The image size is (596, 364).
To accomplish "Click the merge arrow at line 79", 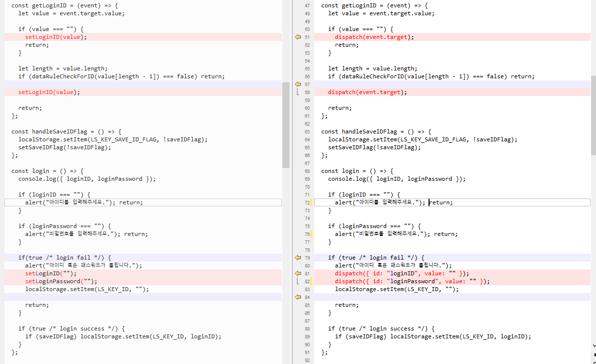I will [x=298, y=258].
